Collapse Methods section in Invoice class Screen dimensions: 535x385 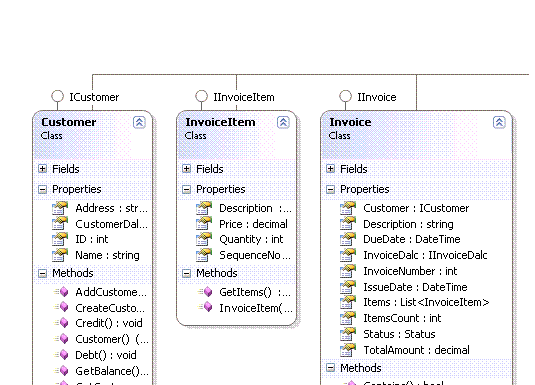331,368
